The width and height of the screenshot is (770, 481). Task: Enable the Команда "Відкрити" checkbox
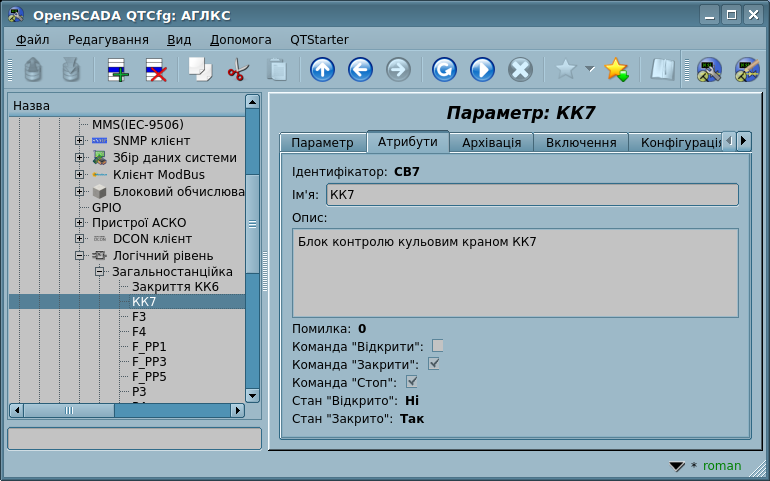438,346
